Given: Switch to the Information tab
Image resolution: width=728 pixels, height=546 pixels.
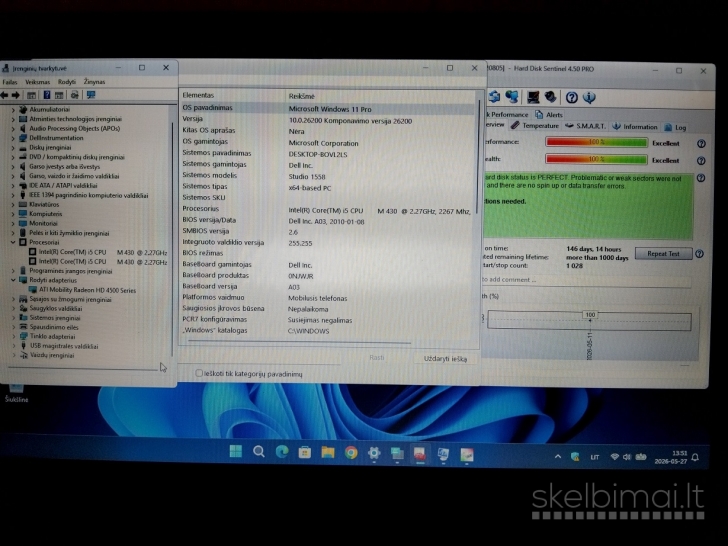Looking at the screenshot, I should (635, 127).
